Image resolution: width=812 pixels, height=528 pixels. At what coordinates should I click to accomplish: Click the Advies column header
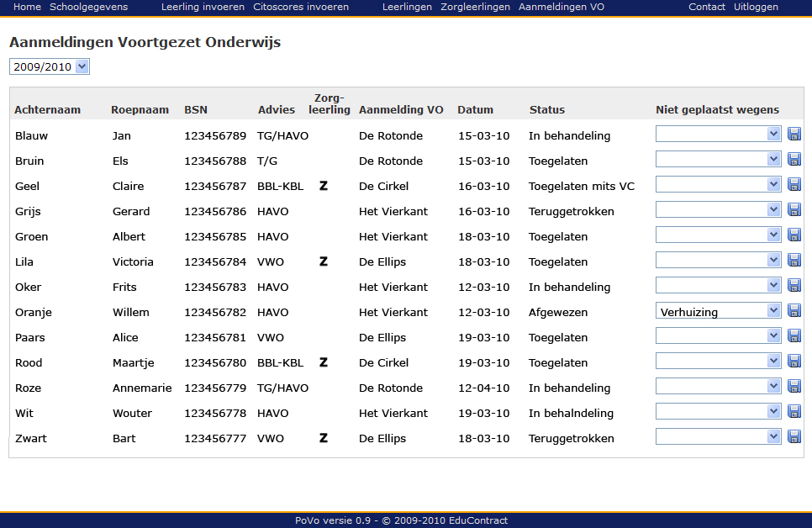pyautogui.click(x=277, y=109)
